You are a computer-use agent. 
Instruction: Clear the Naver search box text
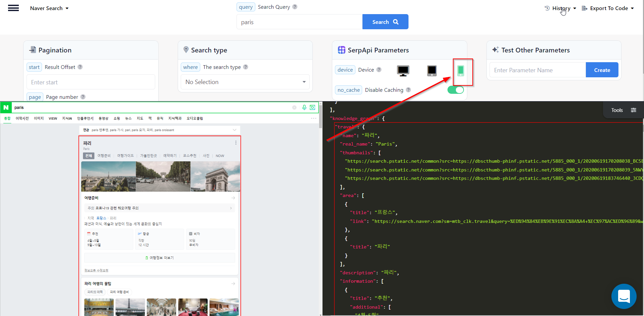click(294, 108)
